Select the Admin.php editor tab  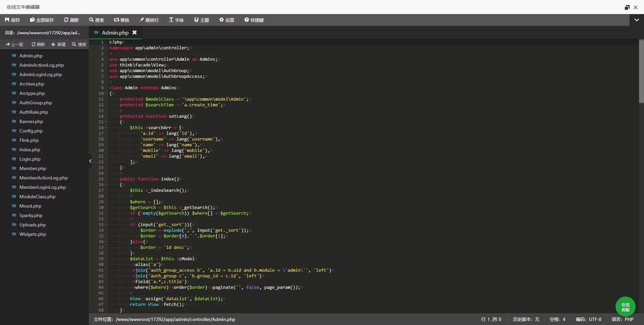[115, 33]
